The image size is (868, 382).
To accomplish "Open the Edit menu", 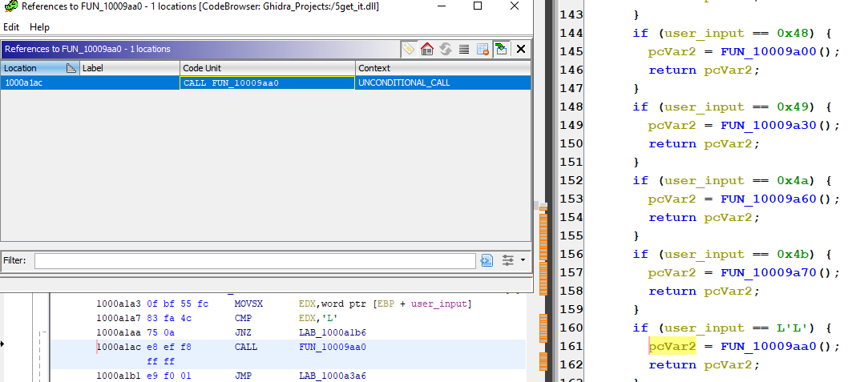I will click(x=11, y=27).
